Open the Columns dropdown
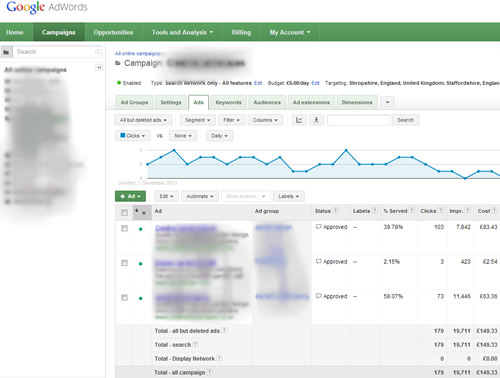This screenshot has width=500, height=378. 265,120
